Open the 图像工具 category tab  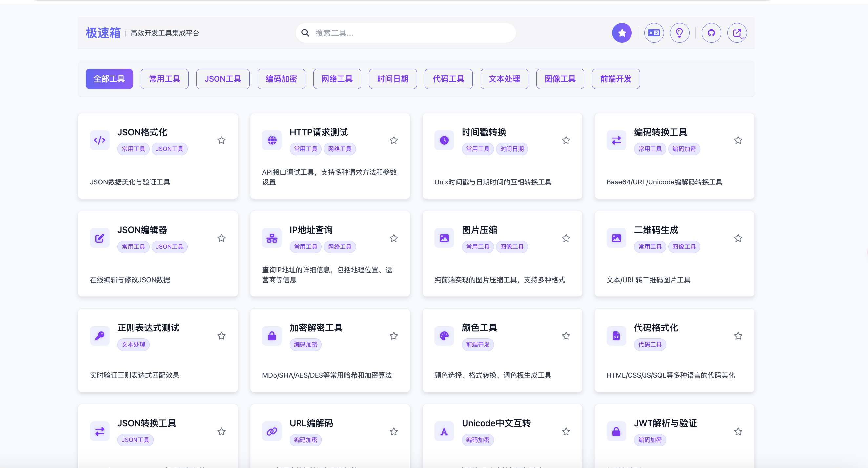pos(560,79)
